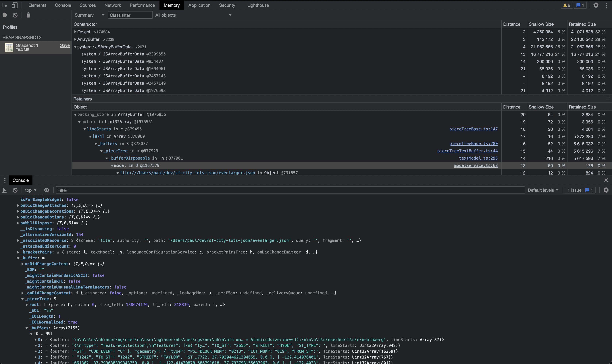Save Snapshot 1 using the Save link

[65, 45]
